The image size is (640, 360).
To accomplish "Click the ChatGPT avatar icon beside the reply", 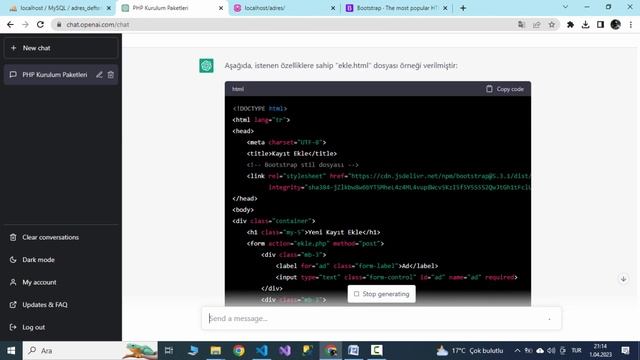I will (206, 66).
